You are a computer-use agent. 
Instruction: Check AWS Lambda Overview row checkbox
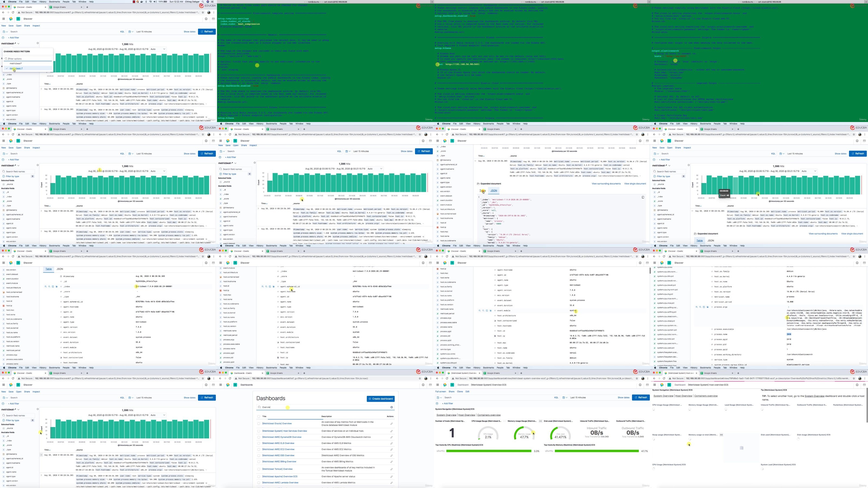point(259,483)
